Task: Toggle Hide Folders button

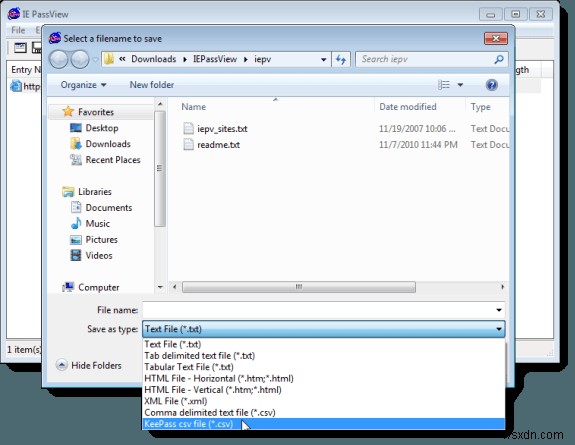Action: (88, 365)
